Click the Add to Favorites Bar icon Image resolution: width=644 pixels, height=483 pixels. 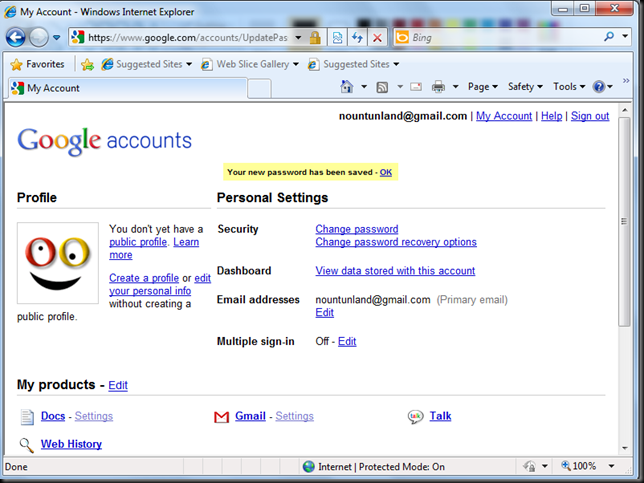pos(87,64)
